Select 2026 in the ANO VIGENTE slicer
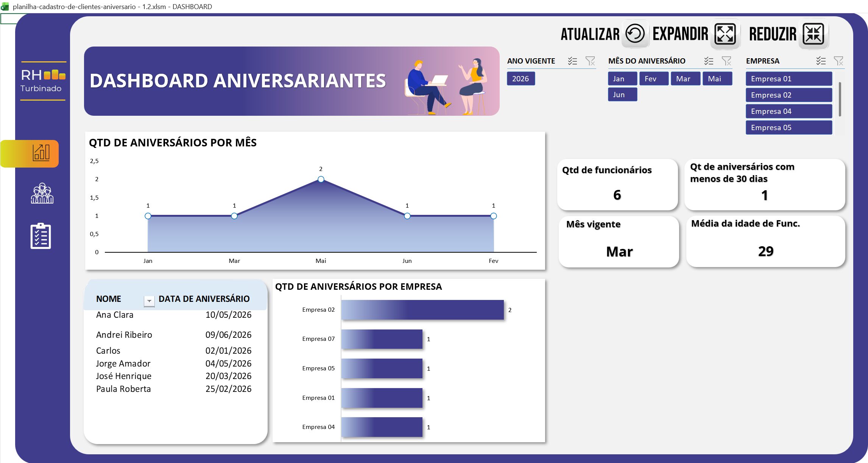This screenshot has height=463, width=868. [520, 79]
